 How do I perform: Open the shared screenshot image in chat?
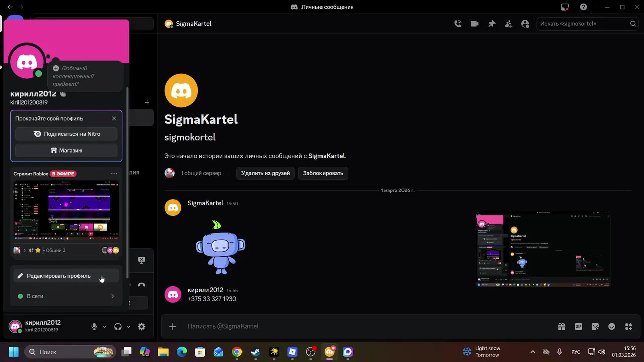click(x=543, y=249)
